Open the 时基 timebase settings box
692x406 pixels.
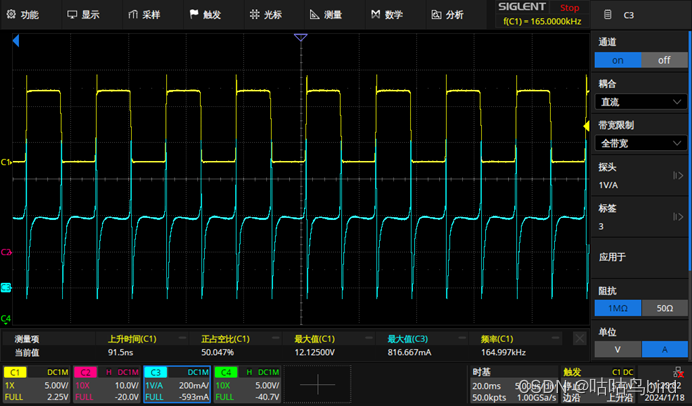(x=514, y=384)
